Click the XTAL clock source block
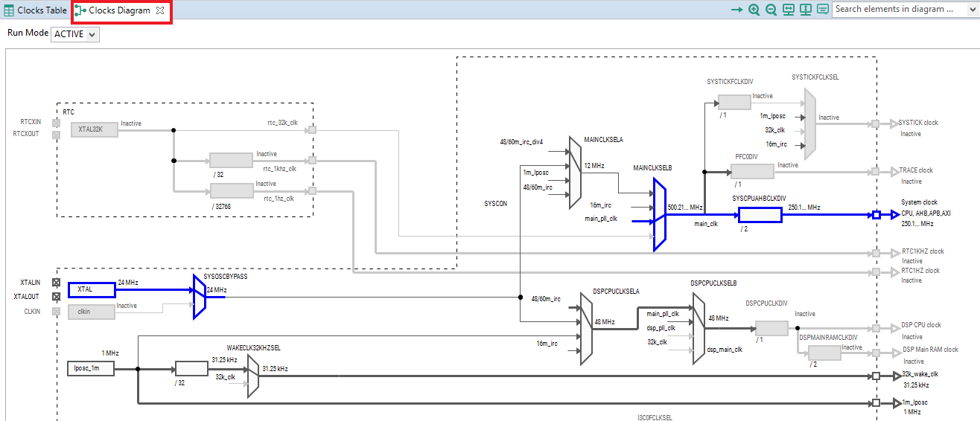This screenshot has width=980, height=421. pyautogui.click(x=92, y=289)
